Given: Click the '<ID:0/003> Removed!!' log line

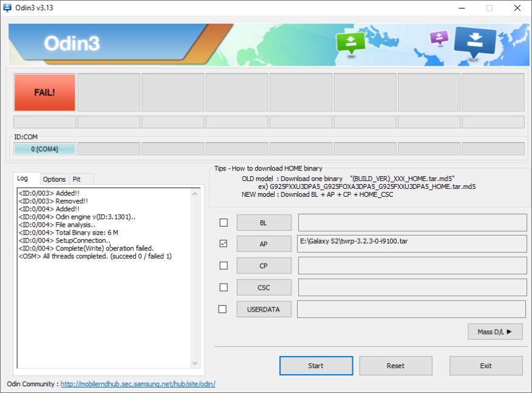Looking at the screenshot, I should (53, 201).
